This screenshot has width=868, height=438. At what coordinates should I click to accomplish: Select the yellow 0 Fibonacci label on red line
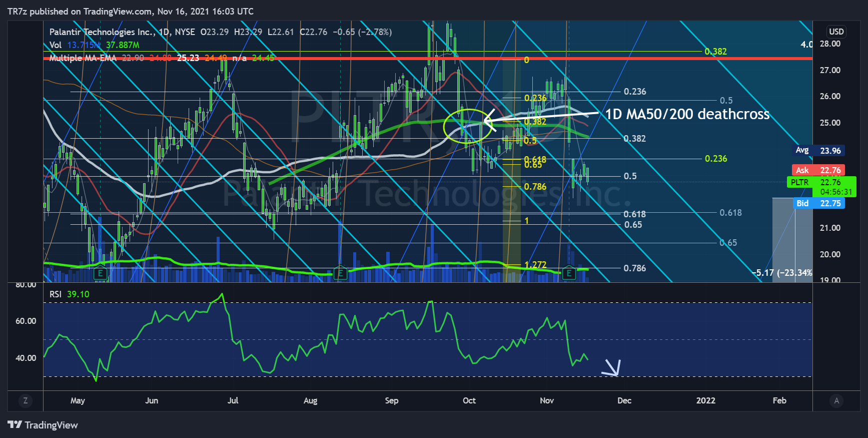coord(526,60)
